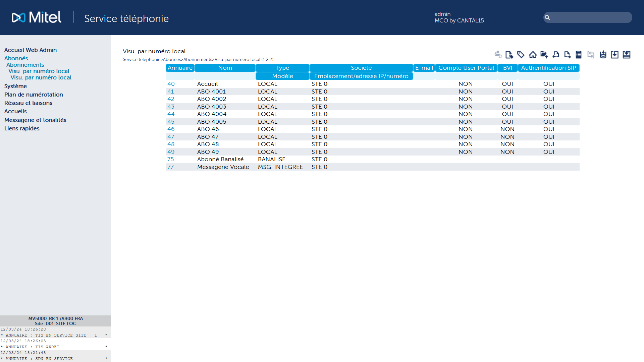This screenshot has width=644, height=362.
Task: Open subscriber number 46
Action: tap(171, 129)
